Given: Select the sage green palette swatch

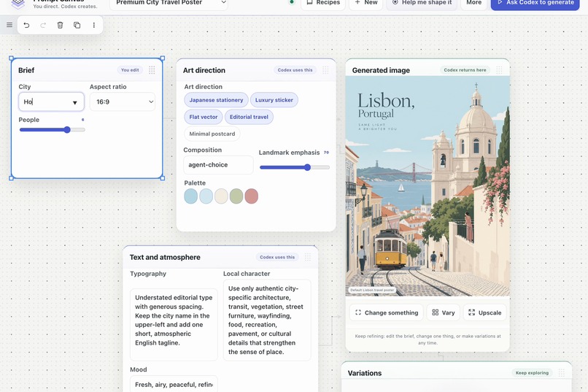Looking at the screenshot, I should (236, 196).
